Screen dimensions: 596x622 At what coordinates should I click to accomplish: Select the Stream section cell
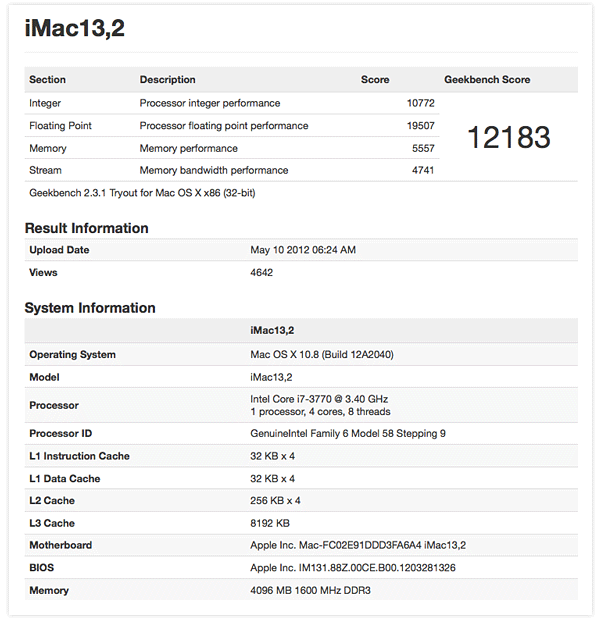click(45, 170)
